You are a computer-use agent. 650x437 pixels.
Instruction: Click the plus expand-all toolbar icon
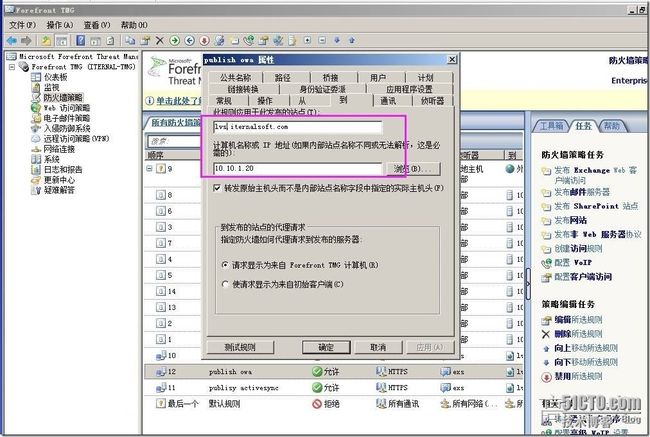point(307,40)
